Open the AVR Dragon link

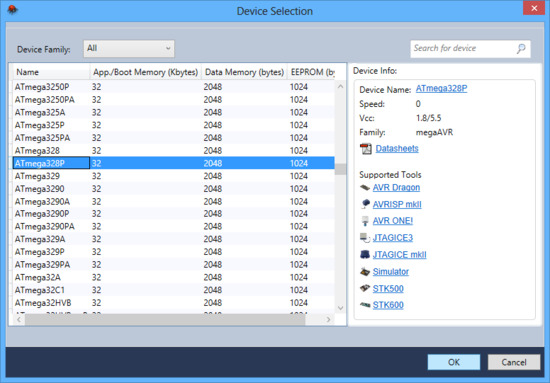tap(396, 188)
